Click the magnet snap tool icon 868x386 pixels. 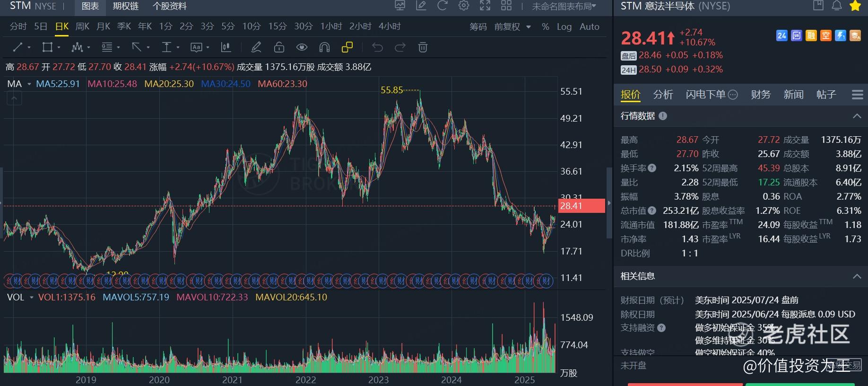point(324,47)
